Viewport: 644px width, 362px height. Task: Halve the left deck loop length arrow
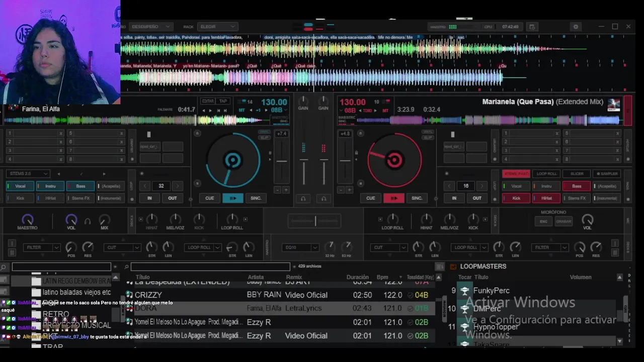(145, 186)
